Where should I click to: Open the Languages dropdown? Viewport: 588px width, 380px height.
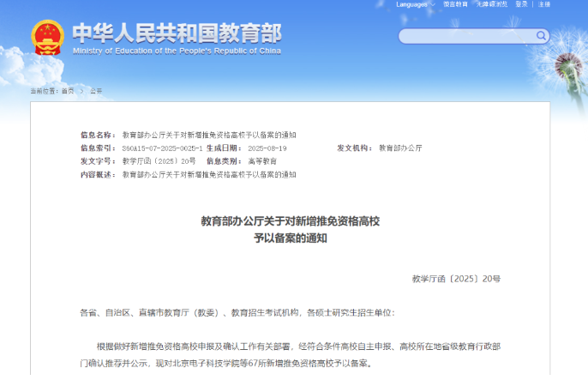(416, 4)
